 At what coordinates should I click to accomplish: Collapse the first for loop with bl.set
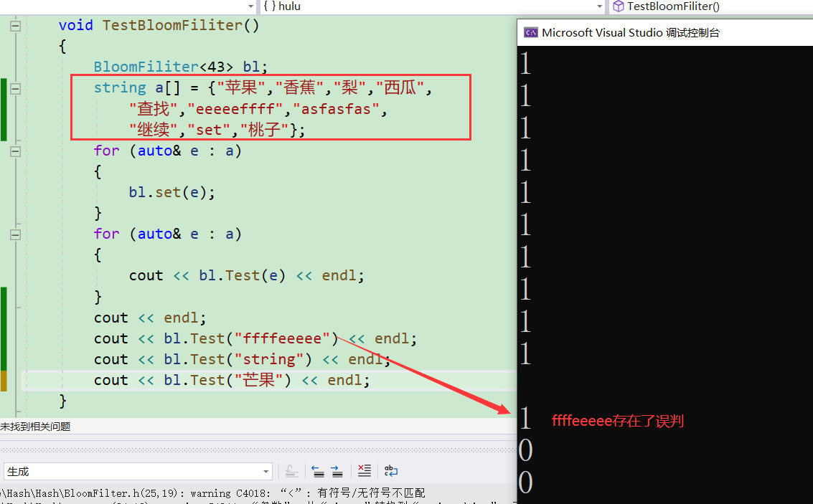[16, 151]
